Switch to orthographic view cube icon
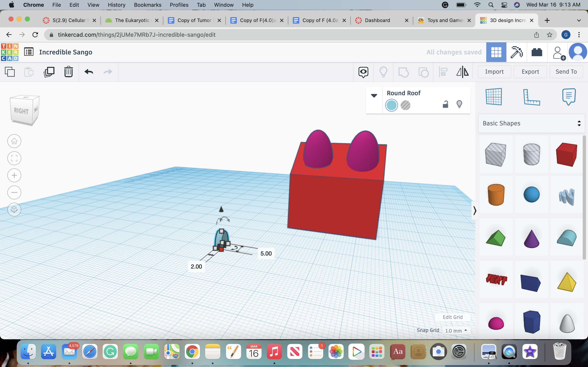Screen dimensions: 588x367 [14, 209]
